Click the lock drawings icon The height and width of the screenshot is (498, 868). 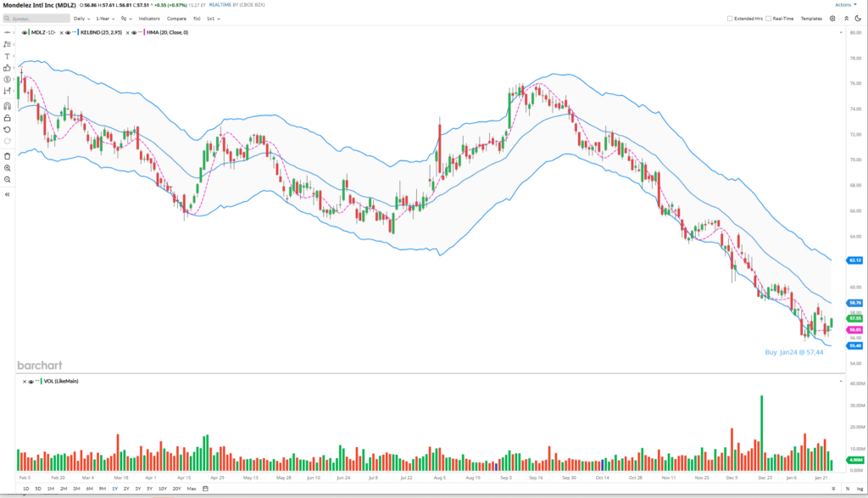pyautogui.click(x=7, y=118)
